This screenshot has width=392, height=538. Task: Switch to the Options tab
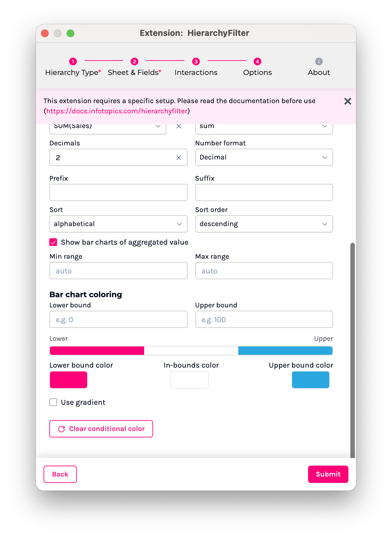pyautogui.click(x=257, y=72)
